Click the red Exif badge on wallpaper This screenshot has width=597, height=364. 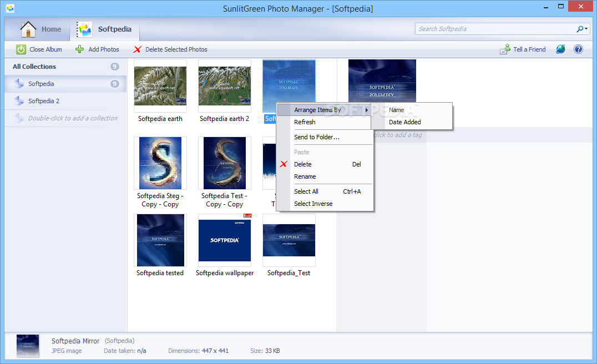[247, 216]
